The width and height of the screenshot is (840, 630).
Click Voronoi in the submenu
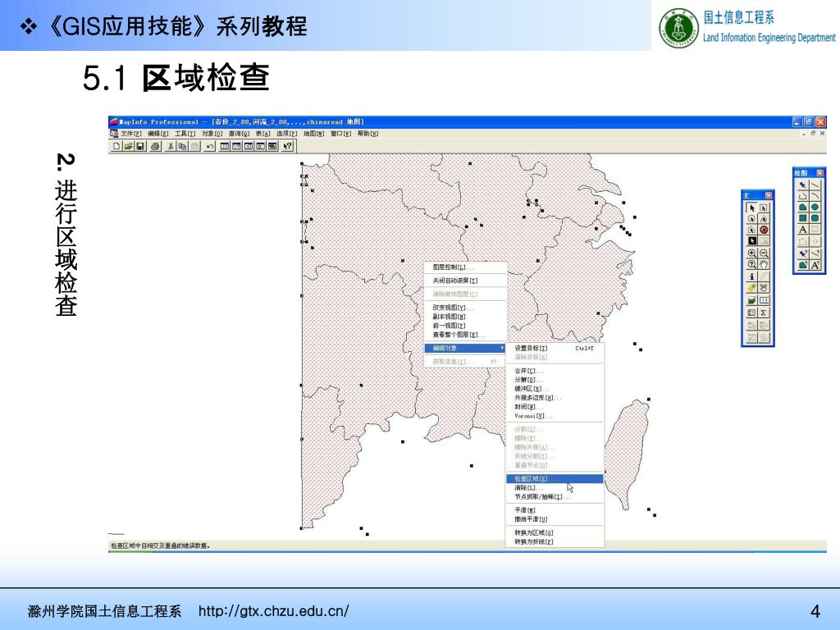pyautogui.click(x=555, y=416)
